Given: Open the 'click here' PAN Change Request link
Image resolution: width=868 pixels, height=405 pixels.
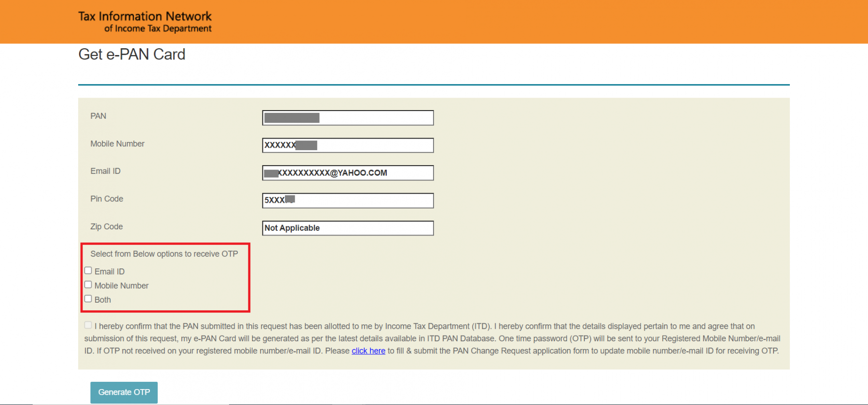Looking at the screenshot, I should tap(368, 351).
